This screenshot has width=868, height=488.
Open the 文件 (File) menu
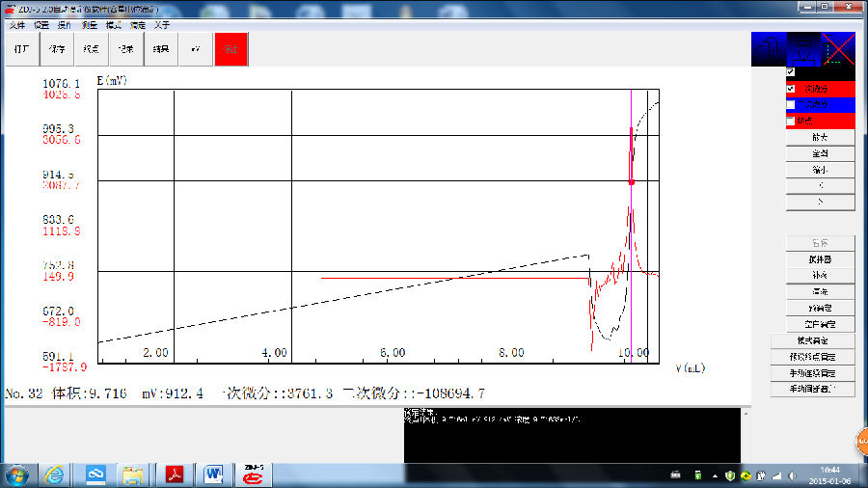(17, 25)
